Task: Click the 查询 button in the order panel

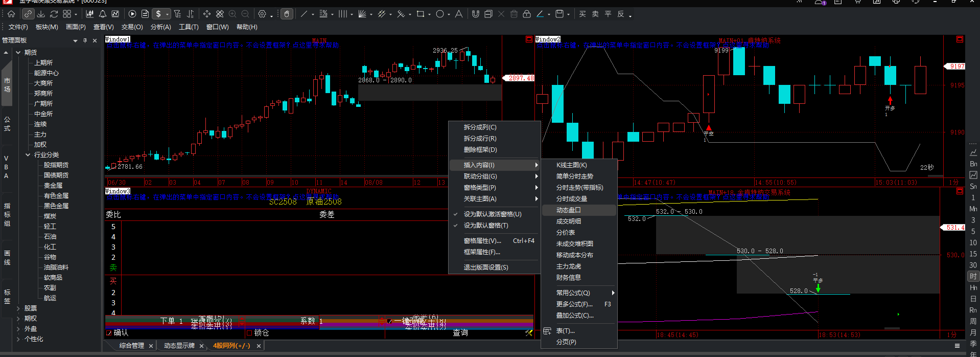Action: [x=460, y=333]
